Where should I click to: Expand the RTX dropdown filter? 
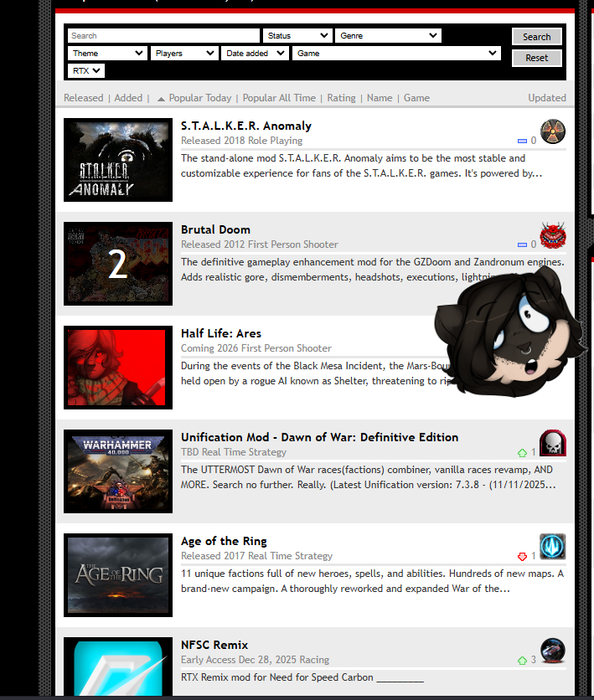pos(86,71)
